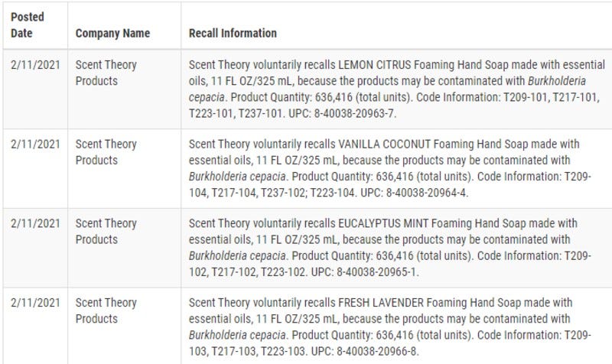Click Scent Theory Products in FRESH LAVENDER row
Viewport: 612px width, 364px height.
(106, 310)
